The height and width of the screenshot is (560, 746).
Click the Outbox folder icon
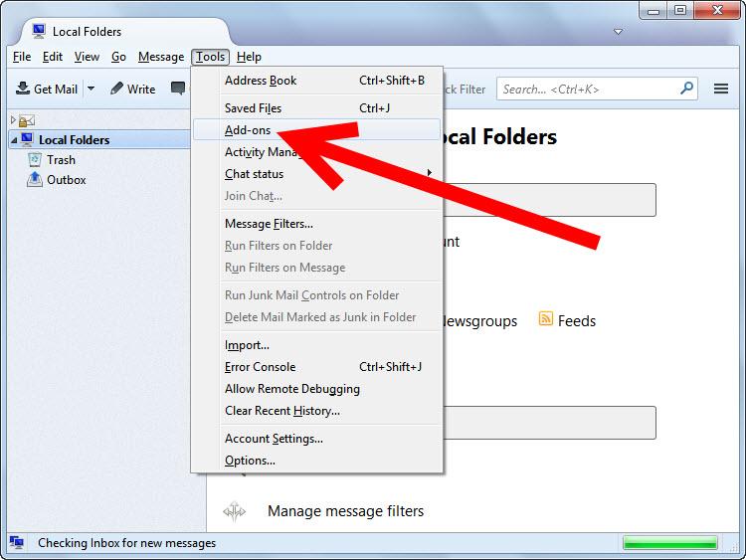click(x=34, y=180)
